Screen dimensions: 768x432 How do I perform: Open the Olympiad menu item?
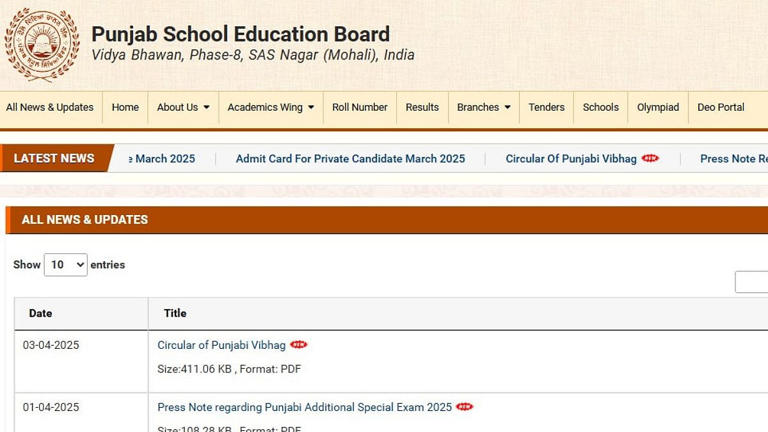[x=657, y=107]
